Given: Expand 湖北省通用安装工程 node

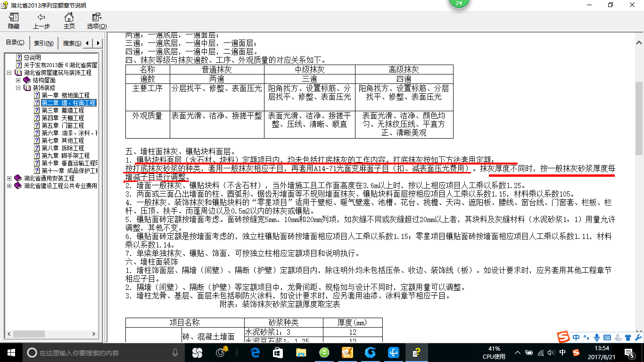Looking at the screenshot, I should 10,179.
